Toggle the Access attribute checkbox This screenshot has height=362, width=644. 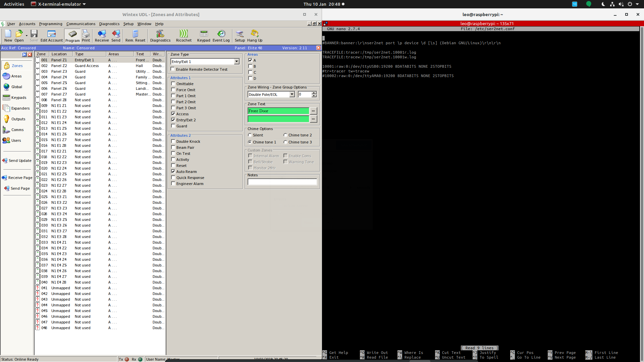click(173, 114)
